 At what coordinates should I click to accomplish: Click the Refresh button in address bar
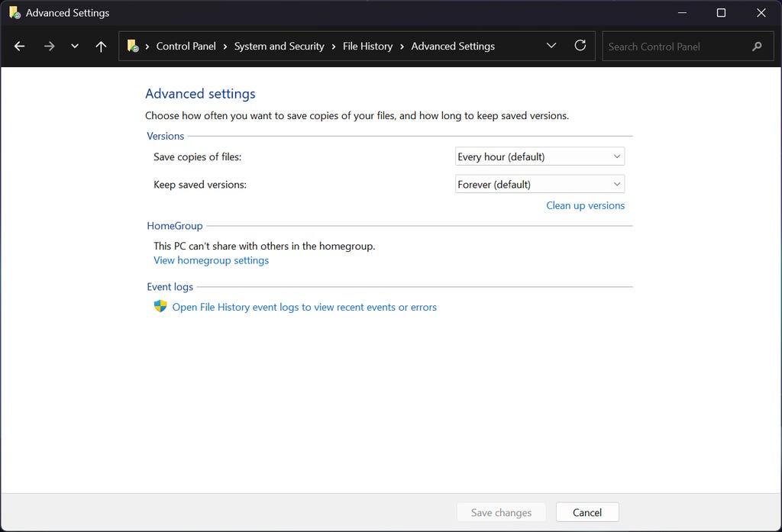tap(580, 46)
